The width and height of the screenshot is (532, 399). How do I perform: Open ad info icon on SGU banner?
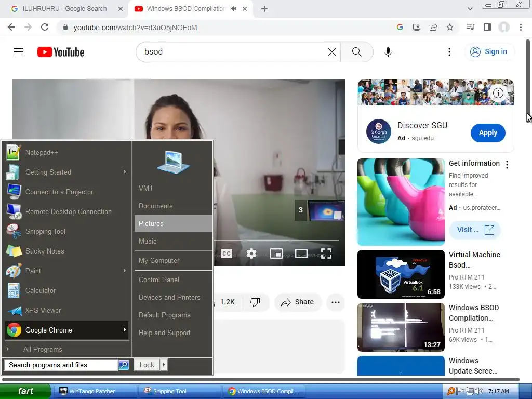[x=498, y=93]
